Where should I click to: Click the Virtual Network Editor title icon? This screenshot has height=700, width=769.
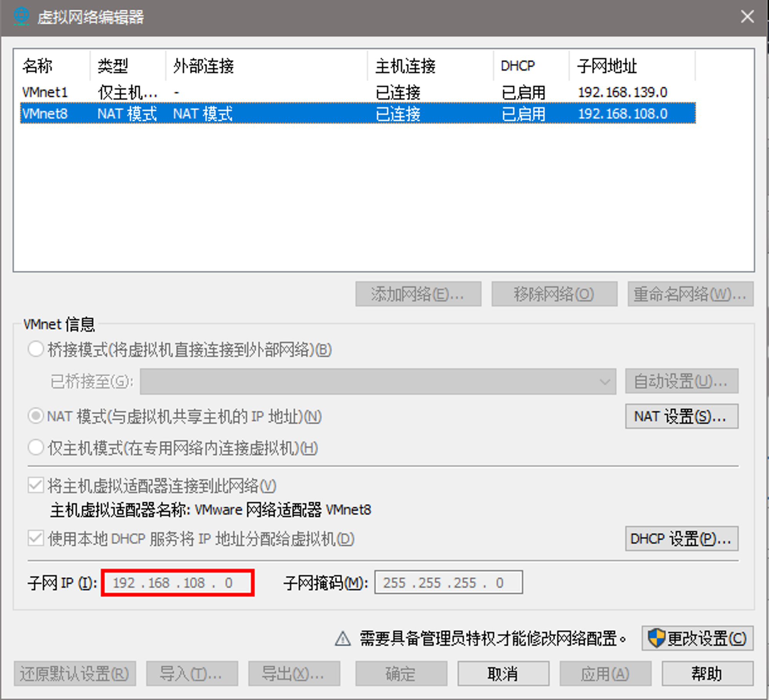click(21, 17)
